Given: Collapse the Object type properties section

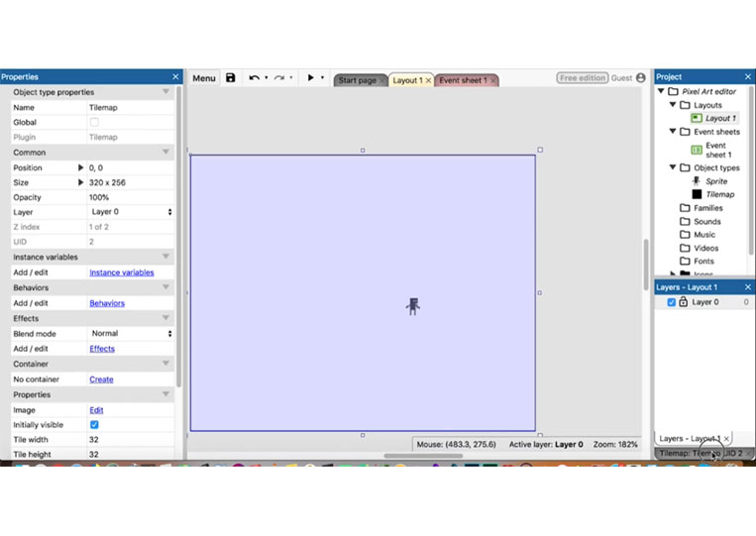Looking at the screenshot, I should pyautogui.click(x=165, y=91).
